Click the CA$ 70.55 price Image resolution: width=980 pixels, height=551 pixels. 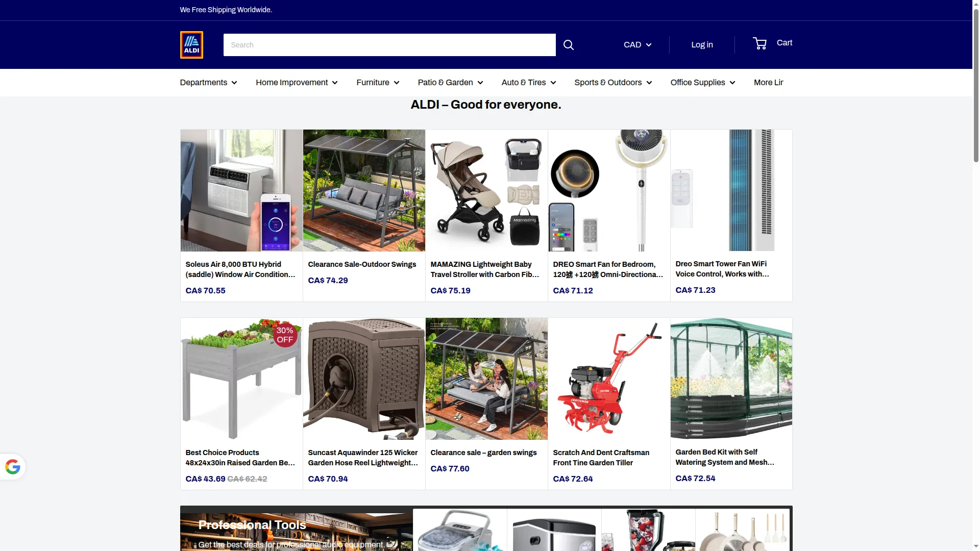coord(205,291)
